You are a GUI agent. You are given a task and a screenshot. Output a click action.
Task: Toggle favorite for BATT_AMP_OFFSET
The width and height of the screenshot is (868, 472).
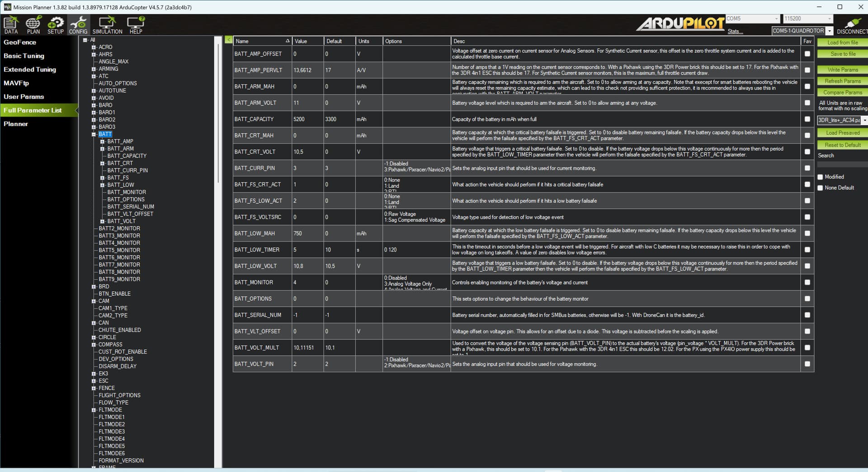pos(807,54)
